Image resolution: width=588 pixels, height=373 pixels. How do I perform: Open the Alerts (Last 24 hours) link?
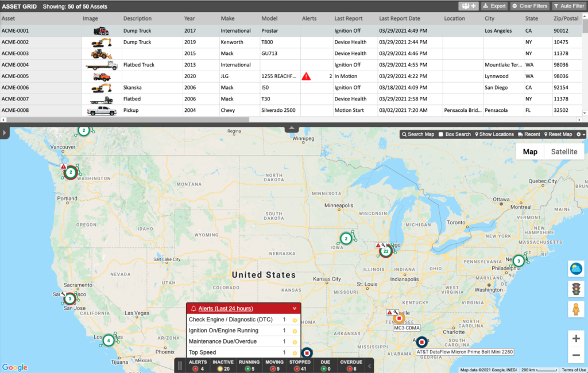[x=225, y=309]
